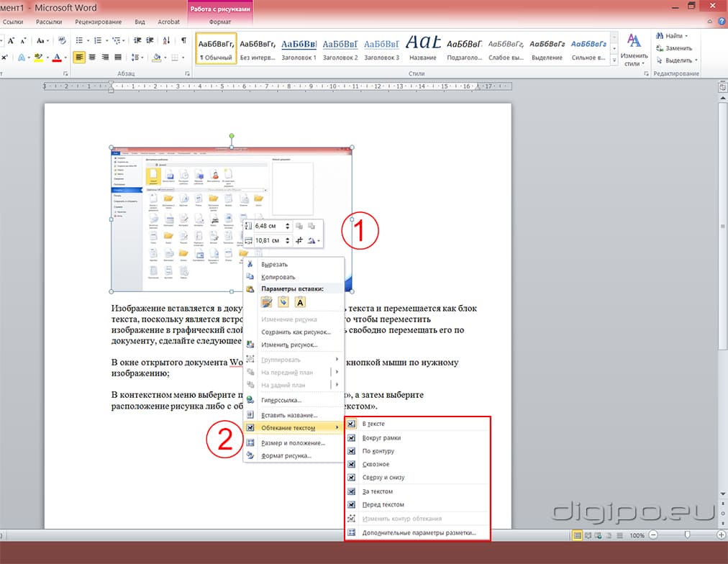Screen dimensions: 728x564
Task: Click the Keep Text Only paste icon
Action: click(x=300, y=302)
